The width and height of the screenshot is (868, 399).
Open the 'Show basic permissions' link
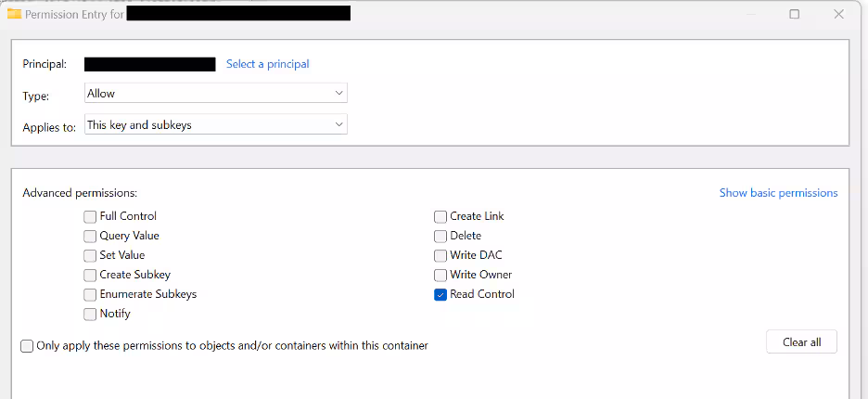[778, 193]
